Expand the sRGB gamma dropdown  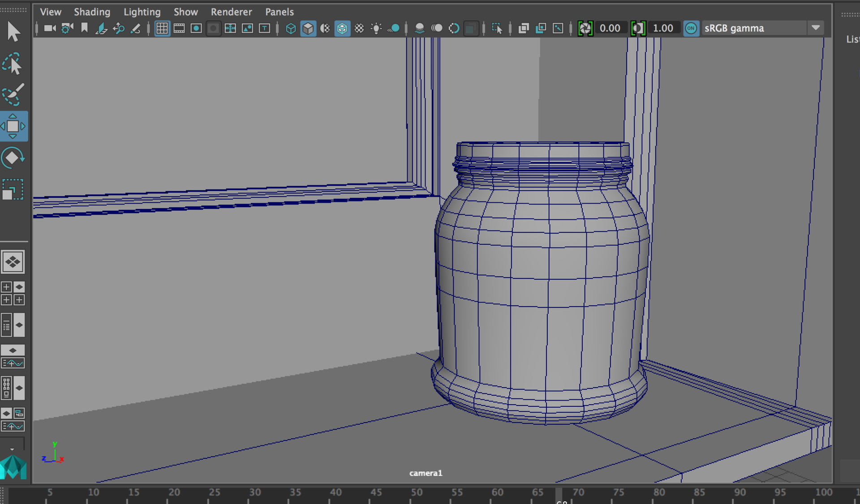point(816,28)
